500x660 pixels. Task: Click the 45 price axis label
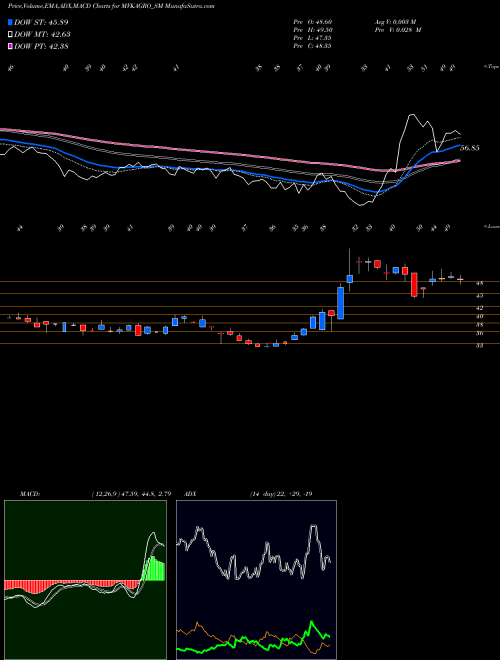479,296
